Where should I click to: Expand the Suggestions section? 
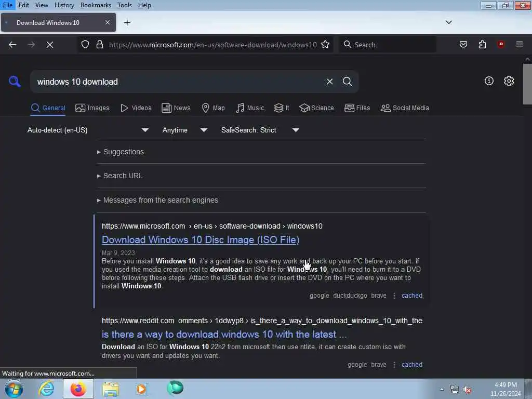(x=121, y=152)
